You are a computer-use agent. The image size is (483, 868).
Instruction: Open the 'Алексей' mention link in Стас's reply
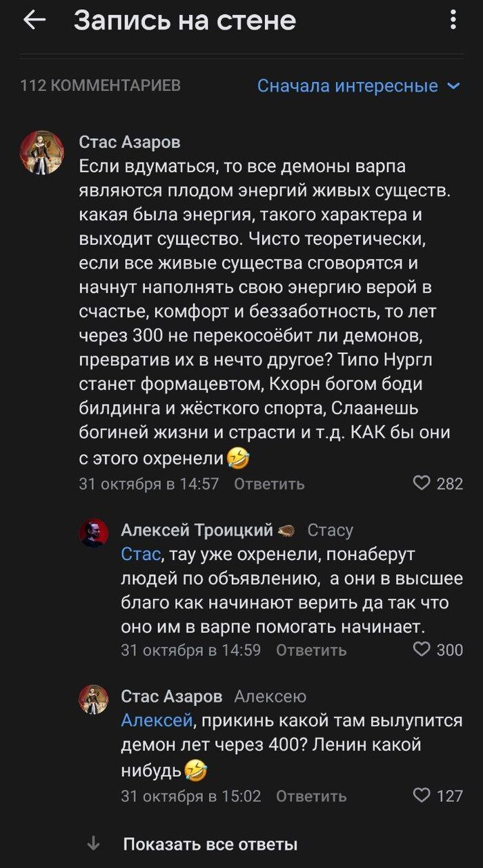tap(156, 721)
